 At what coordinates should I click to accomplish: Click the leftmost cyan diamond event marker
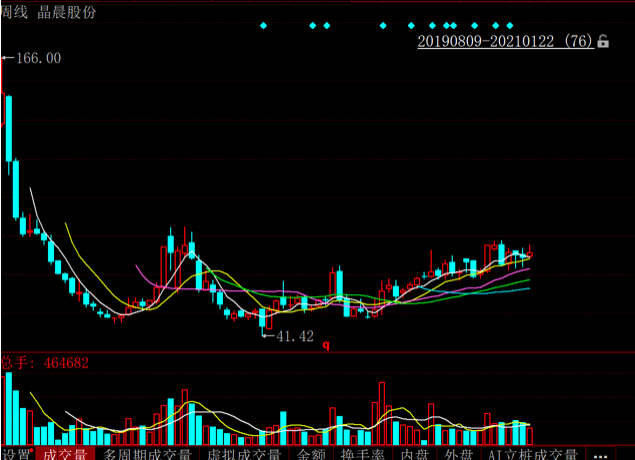tap(263, 26)
